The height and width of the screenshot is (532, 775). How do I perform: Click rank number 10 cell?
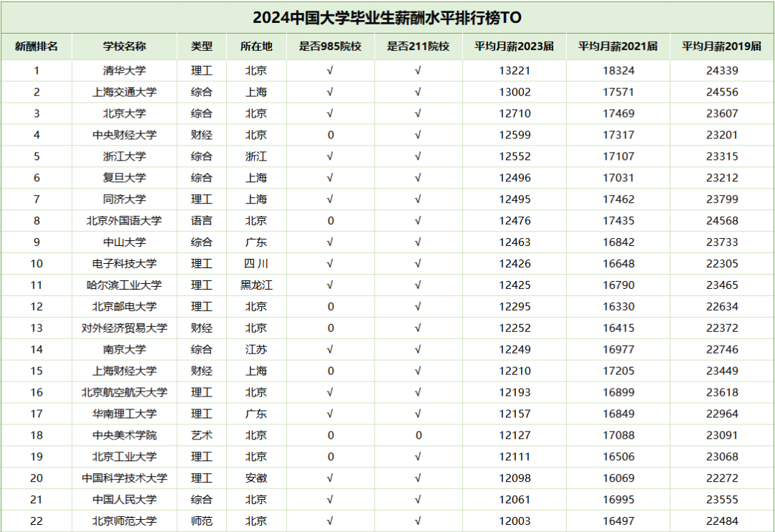coord(36,264)
